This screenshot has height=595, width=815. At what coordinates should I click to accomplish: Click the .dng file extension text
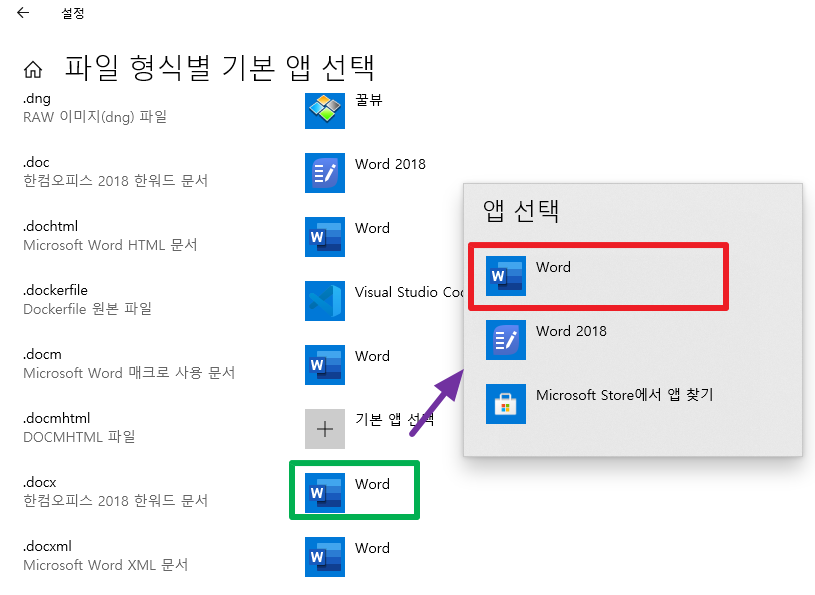(37, 99)
